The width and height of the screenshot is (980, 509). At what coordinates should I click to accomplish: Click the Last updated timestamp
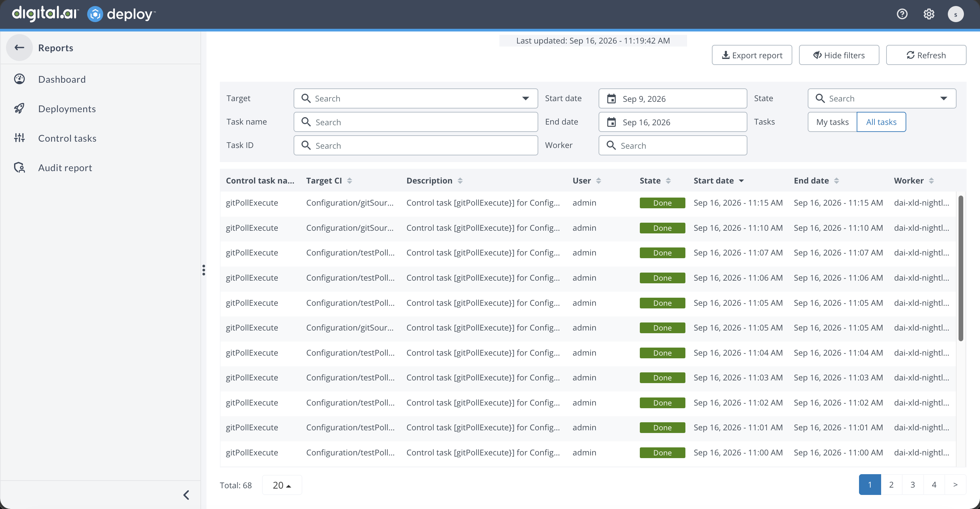tap(593, 41)
